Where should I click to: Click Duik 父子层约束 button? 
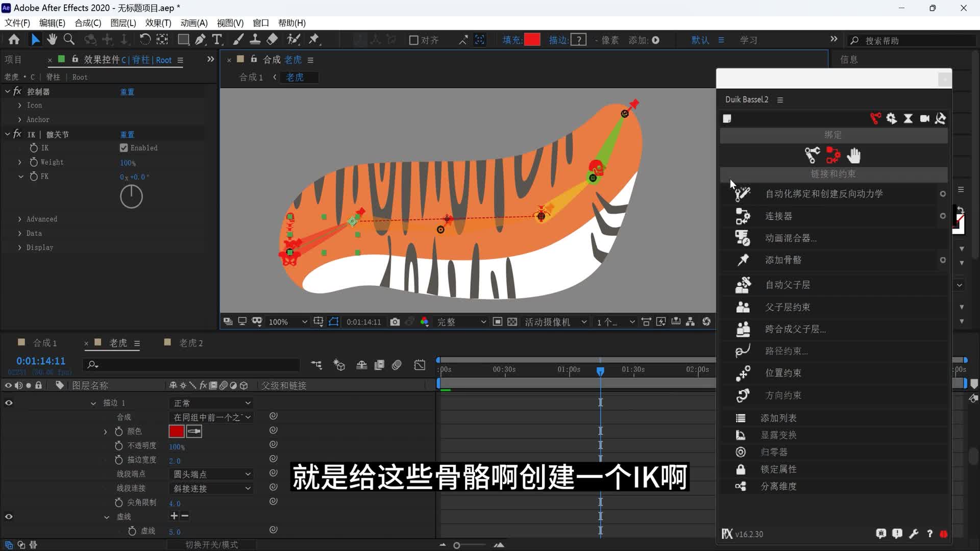click(788, 307)
